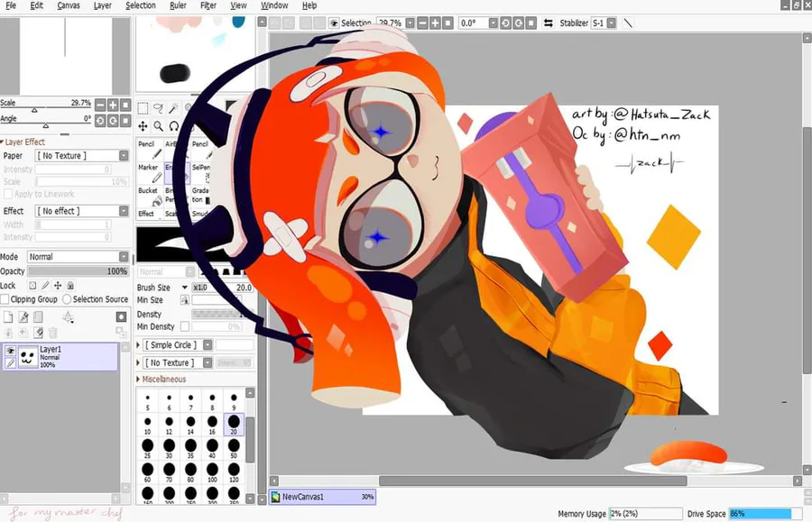Open the Canvas menu
Image resolution: width=812 pixels, height=522 pixels.
point(69,5)
